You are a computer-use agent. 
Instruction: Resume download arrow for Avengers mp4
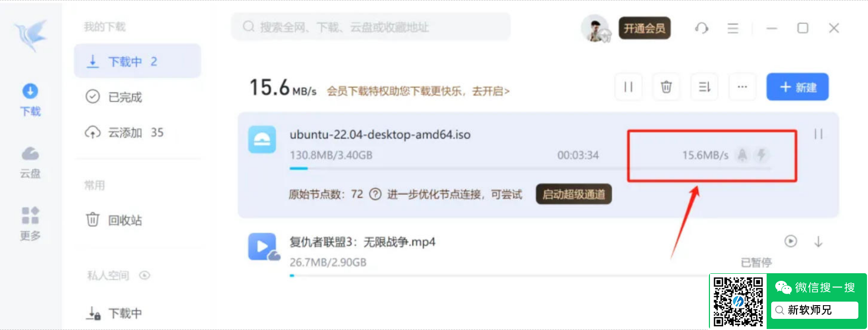click(818, 242)
